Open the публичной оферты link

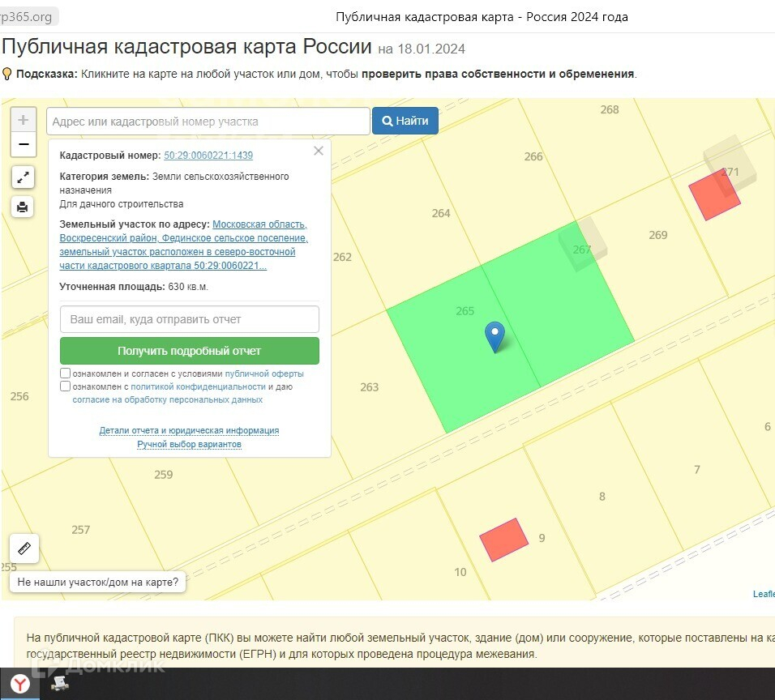click(x=264, y=373)
